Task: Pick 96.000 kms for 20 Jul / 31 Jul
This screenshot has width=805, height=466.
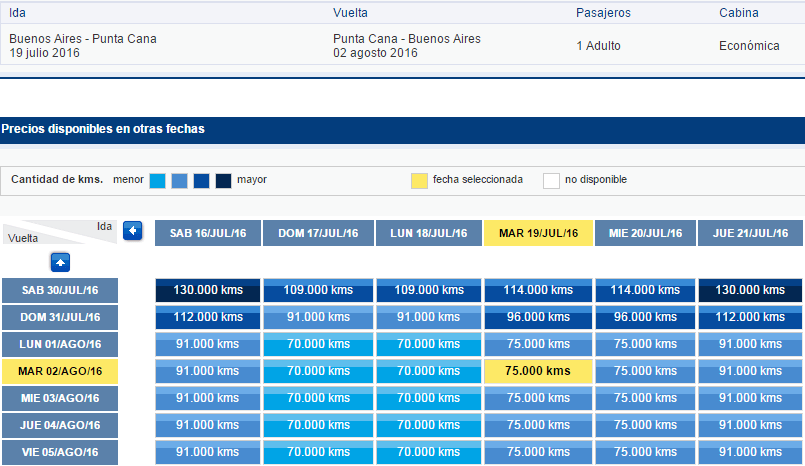Action: 645,317
